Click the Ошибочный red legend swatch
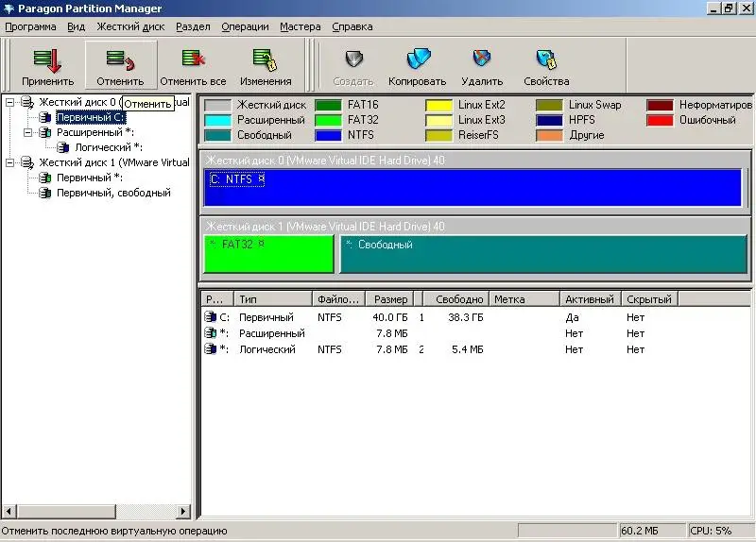 pyautogui.click(x=660, y=120)
